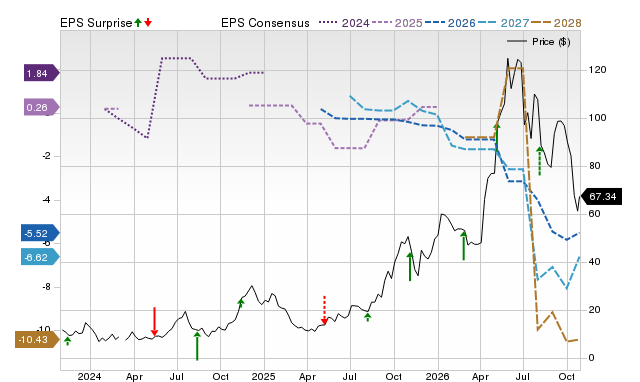This screenshot has width=640, height=382.
Task: Click the -4 EPS axis label
Action: [x=46, y=200]
